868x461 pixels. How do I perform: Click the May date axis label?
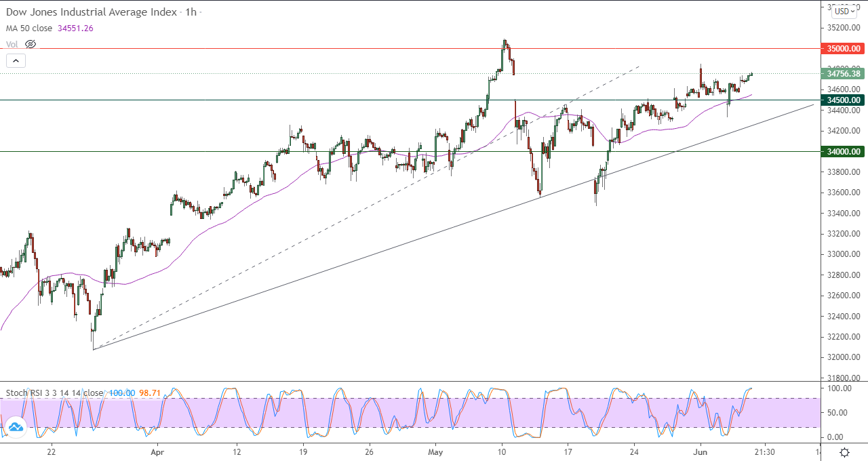coord(435,451)
